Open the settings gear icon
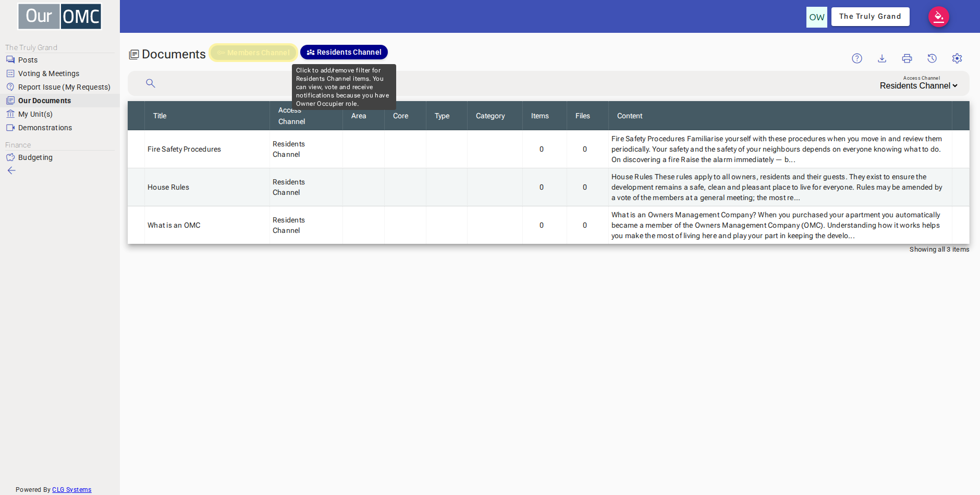This screenshot has width=980, height=495. pos(957,58)
